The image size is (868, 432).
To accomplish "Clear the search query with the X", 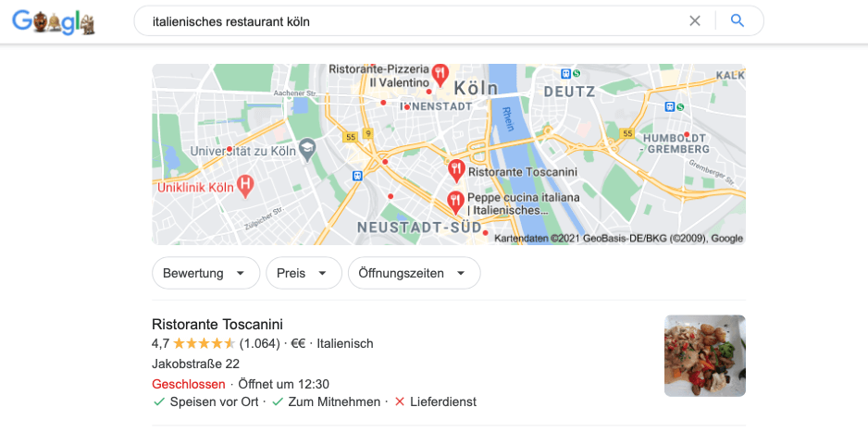I will tap(695, 21).
